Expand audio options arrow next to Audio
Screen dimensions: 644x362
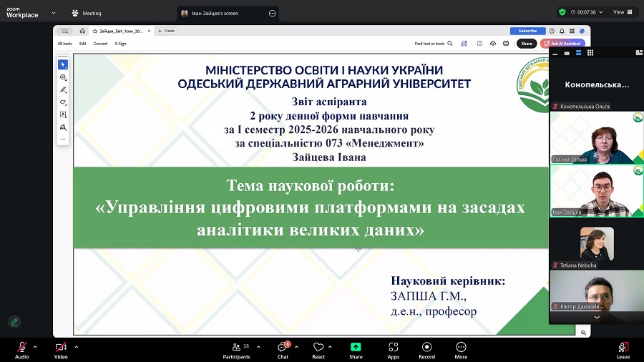(x=37, y=346)
